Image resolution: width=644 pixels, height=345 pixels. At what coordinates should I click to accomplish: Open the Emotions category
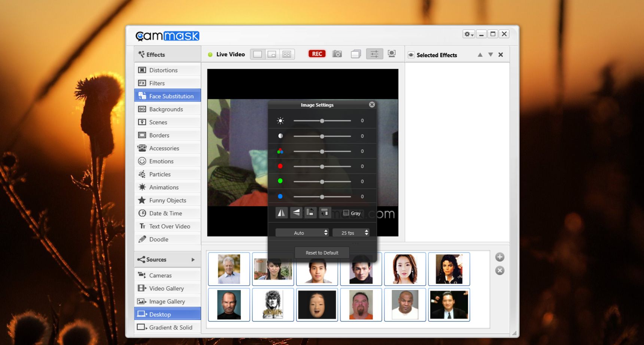pos(167,161)
